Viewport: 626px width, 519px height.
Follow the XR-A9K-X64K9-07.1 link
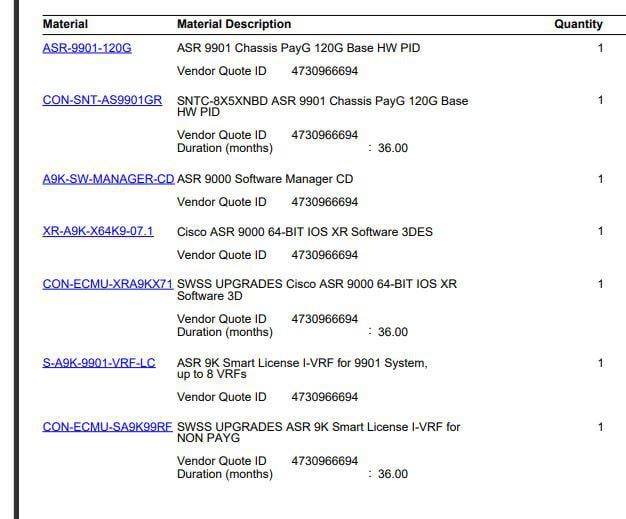point(98,232)
